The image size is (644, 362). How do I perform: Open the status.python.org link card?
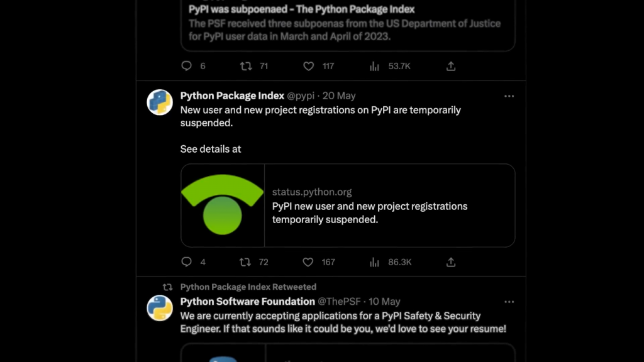pyautogui.click(x=370, y=206)
